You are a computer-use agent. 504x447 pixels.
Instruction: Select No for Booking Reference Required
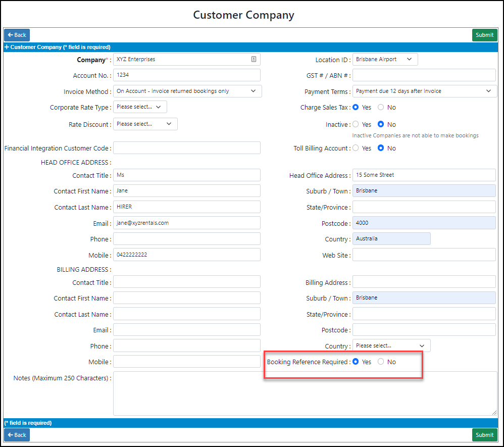tap(381, 362)
